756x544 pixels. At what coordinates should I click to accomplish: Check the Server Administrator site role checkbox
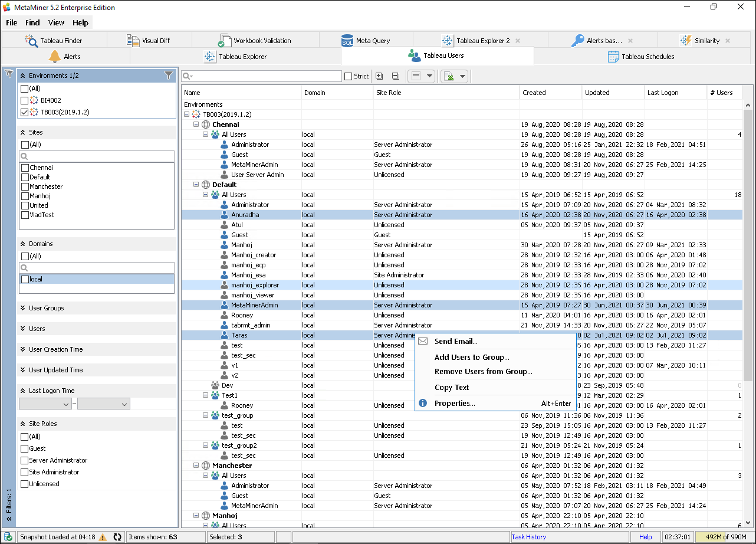point(24,460)
